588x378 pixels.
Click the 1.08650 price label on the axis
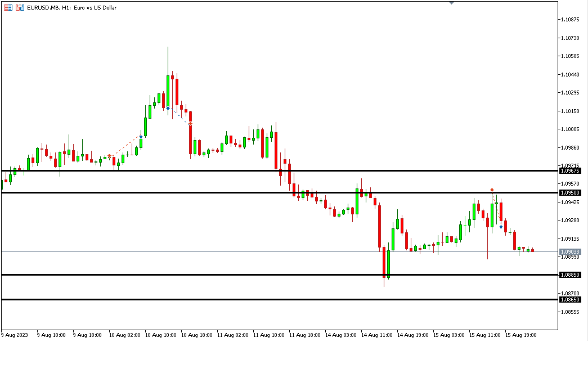click(570, 300)
